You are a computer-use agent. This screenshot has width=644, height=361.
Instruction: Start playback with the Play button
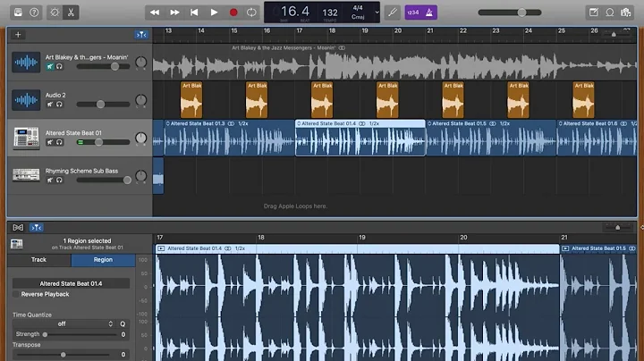[214, 13]
